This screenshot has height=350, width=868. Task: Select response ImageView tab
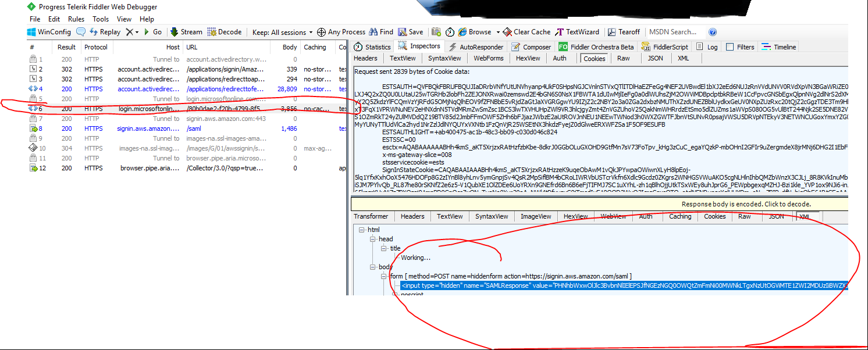(x=536, y=216)
